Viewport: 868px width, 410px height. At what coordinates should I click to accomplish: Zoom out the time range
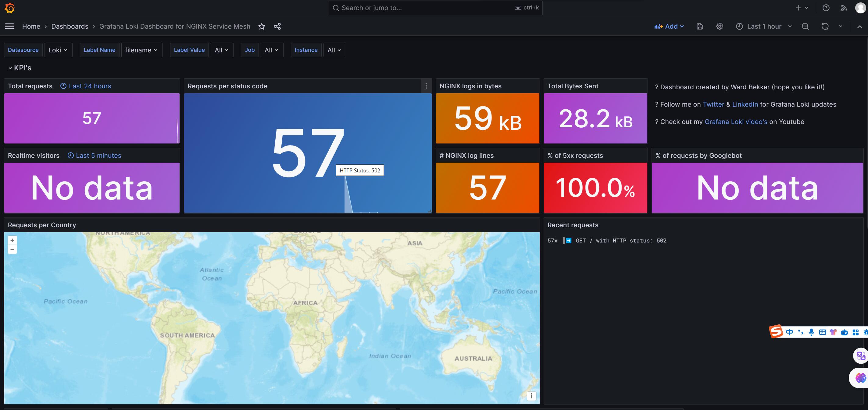coord(805,26)
